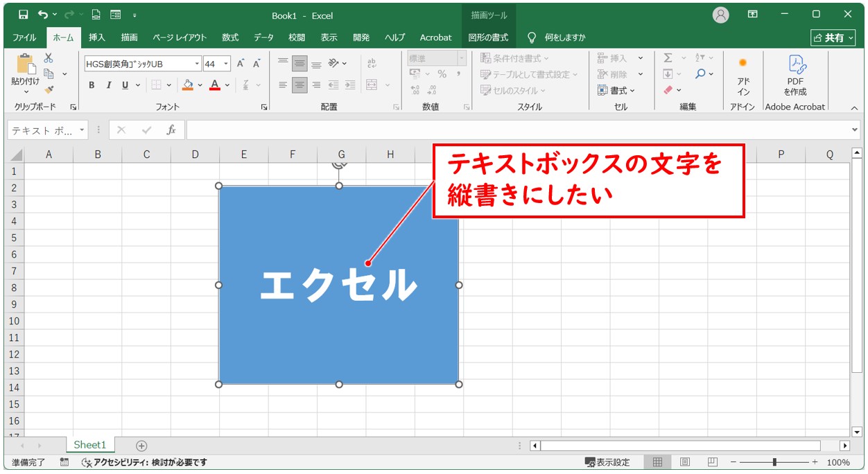Screen dimensions: 868x474
Task: Click increase indent icon
Action: click(x=350, y=85)
